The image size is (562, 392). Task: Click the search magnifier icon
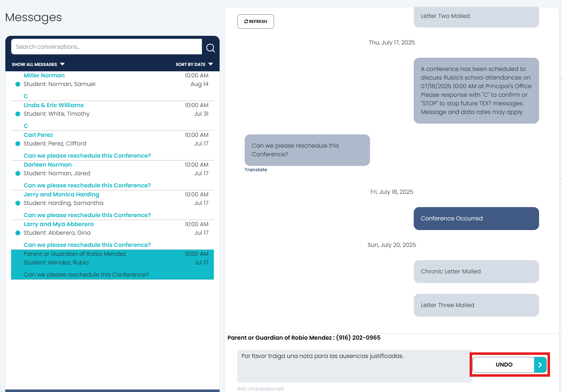[211, 48]
